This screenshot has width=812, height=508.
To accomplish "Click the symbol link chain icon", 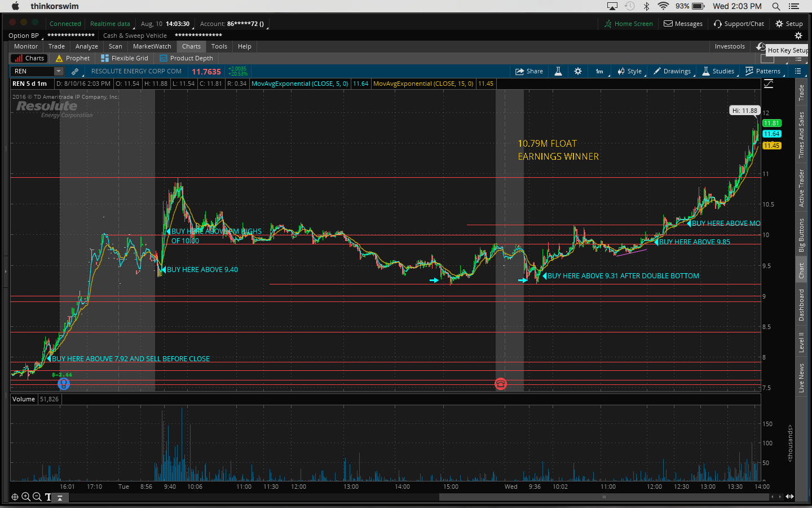I will 75,71.
